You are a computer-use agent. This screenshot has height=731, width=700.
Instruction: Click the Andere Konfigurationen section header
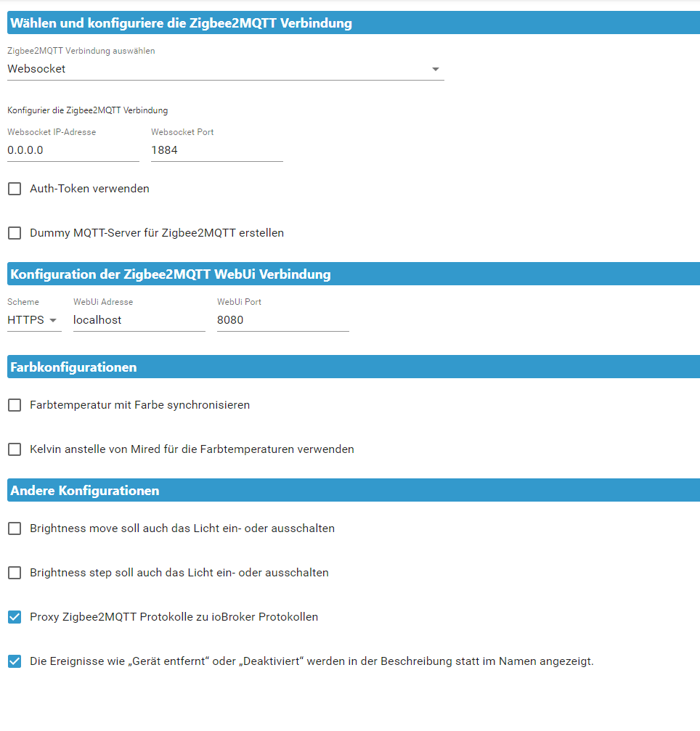tap(84, 491)
